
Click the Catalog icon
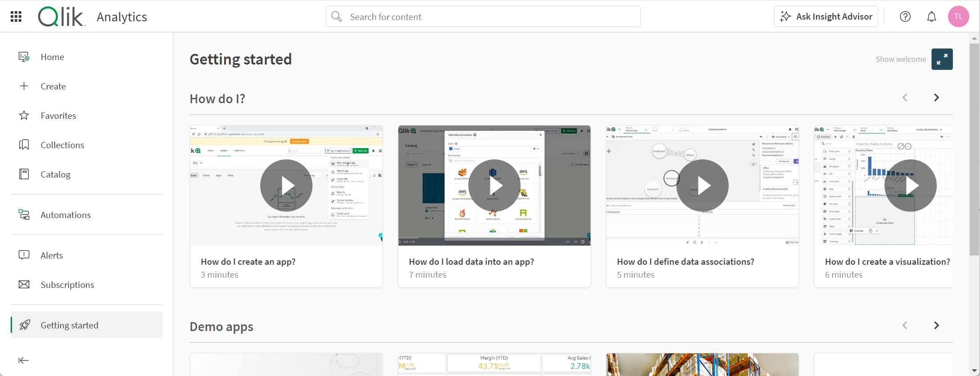(24, 174)
